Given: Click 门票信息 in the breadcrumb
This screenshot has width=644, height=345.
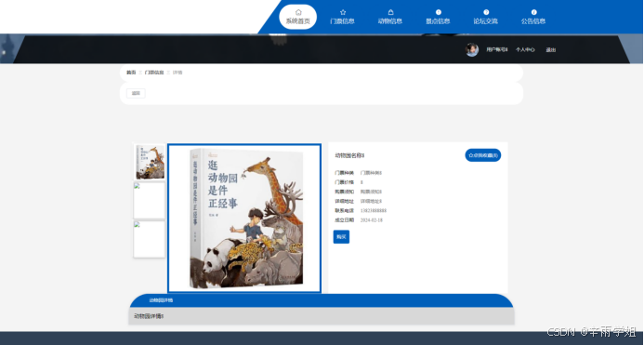Looking at the screenshot, I should click(154, 73).
